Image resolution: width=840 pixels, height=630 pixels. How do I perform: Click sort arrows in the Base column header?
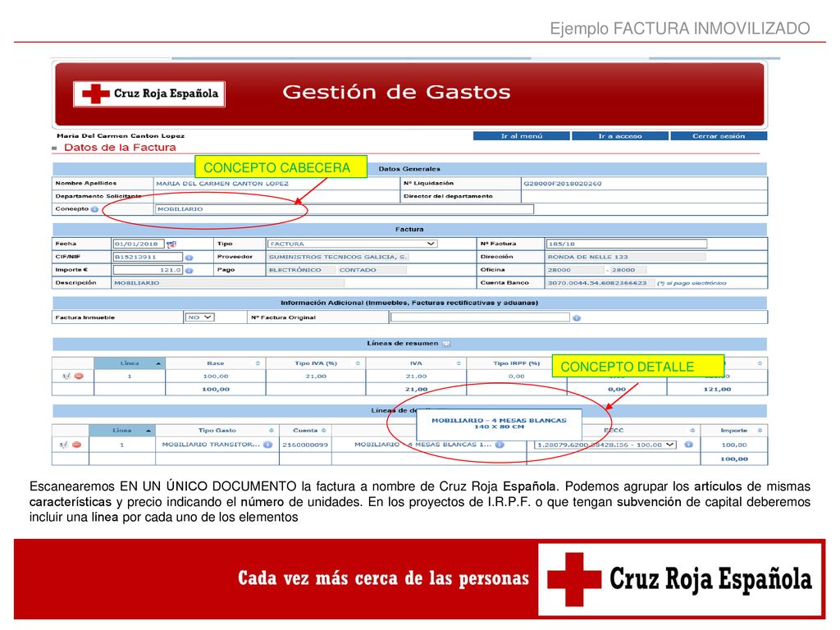[258, 363]
